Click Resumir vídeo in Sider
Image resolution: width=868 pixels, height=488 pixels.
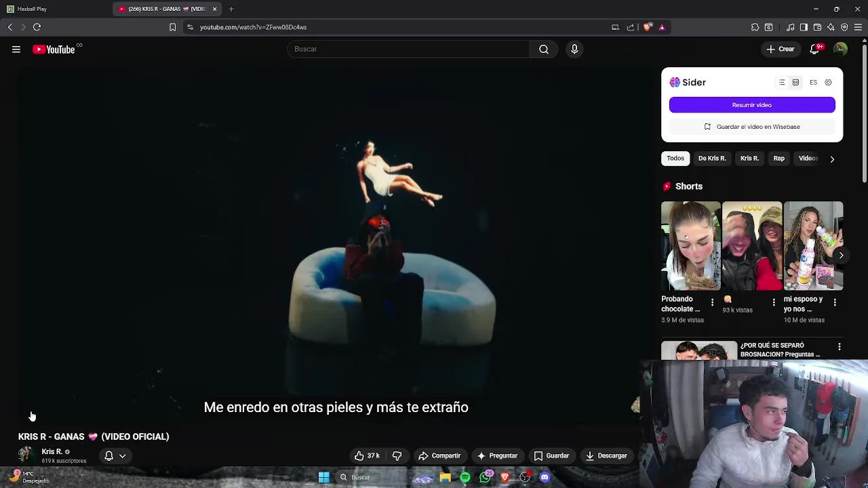[752, 105]
